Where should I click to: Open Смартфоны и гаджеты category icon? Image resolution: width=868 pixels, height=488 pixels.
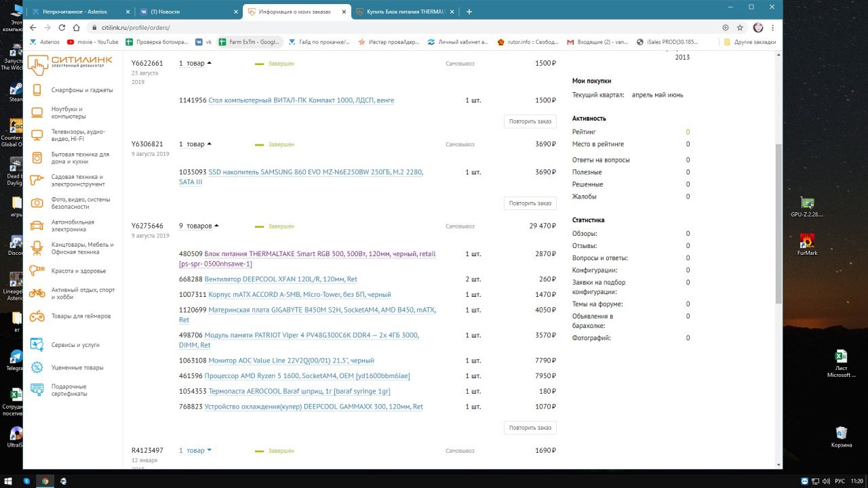(37, 90)
